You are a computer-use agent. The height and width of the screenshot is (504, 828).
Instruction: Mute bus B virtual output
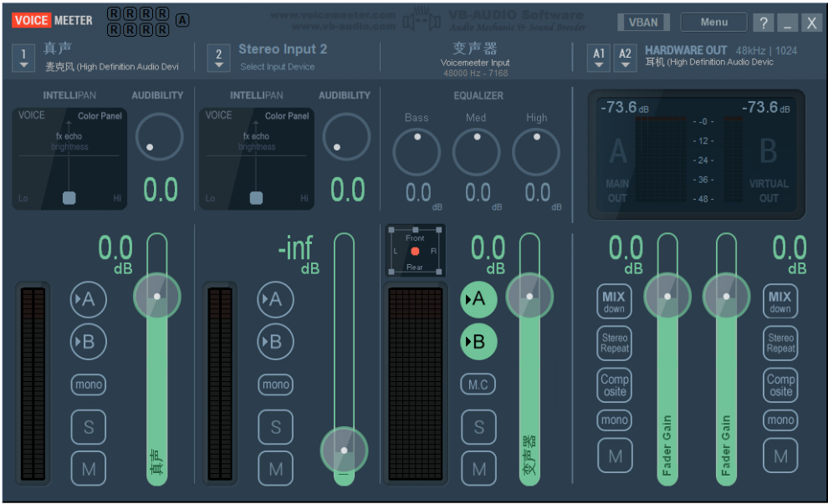(780, 456)
